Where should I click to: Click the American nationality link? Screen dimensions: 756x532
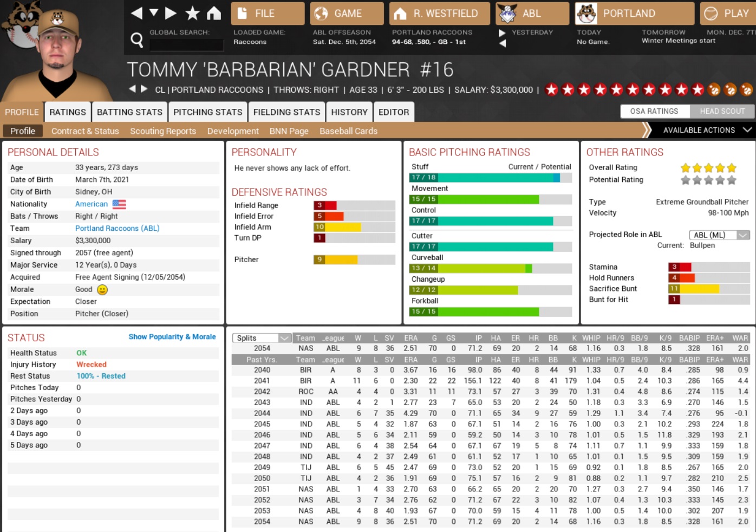click(92, 204)
